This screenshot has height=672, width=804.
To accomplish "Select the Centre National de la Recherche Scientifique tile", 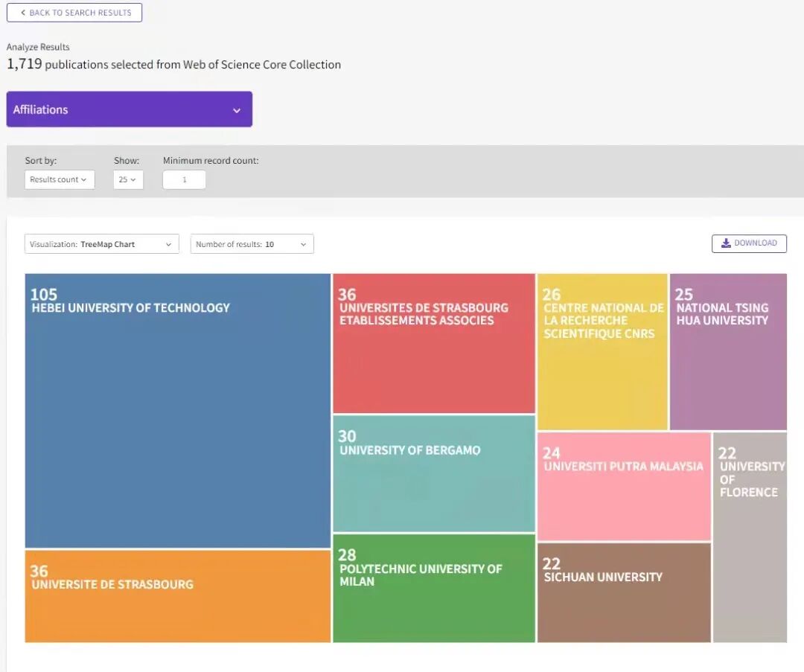I will [602, 352].
